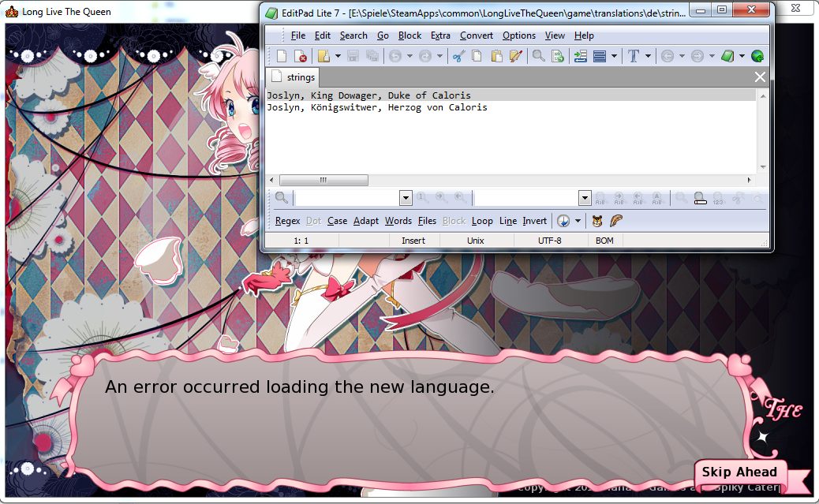
Task: Create a new file in EditPad toolbar
Action: coord(282,56)
